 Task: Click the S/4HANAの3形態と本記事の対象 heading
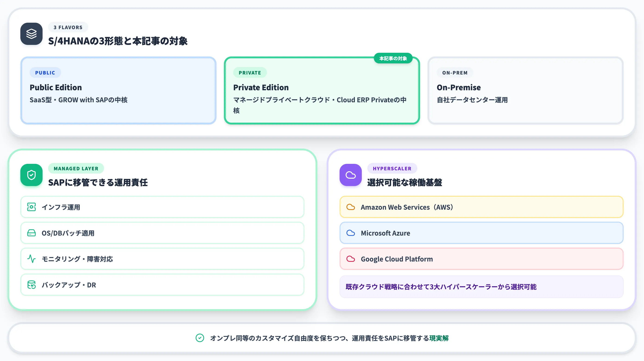[x=118, y=41]
